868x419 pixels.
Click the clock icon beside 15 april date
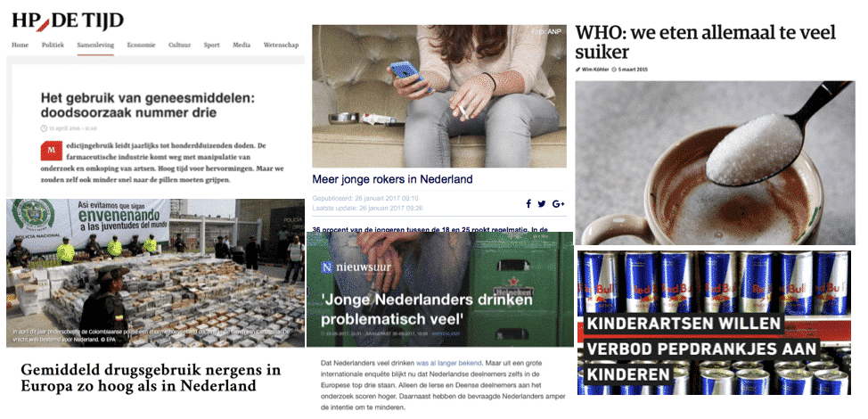tap(44, 128)
